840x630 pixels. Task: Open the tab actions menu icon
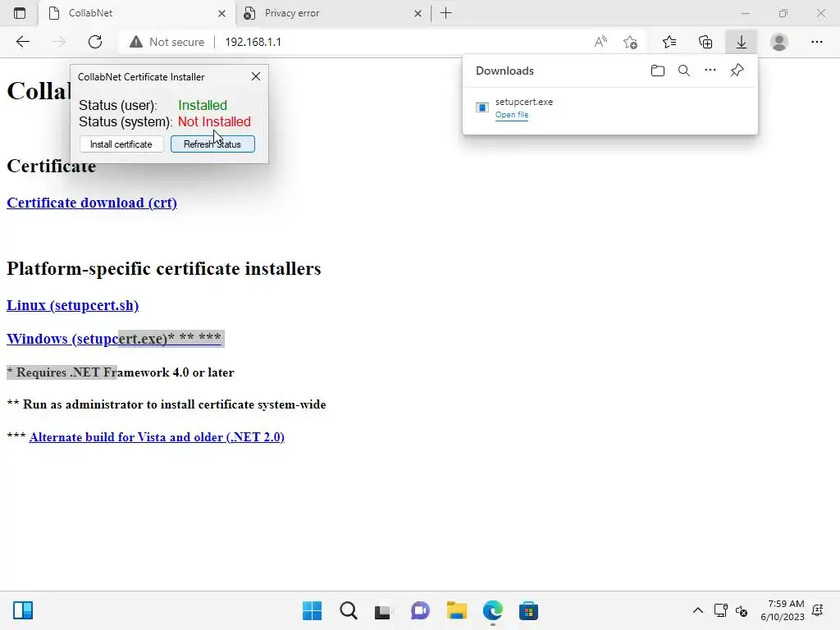(x=20, y=13)
